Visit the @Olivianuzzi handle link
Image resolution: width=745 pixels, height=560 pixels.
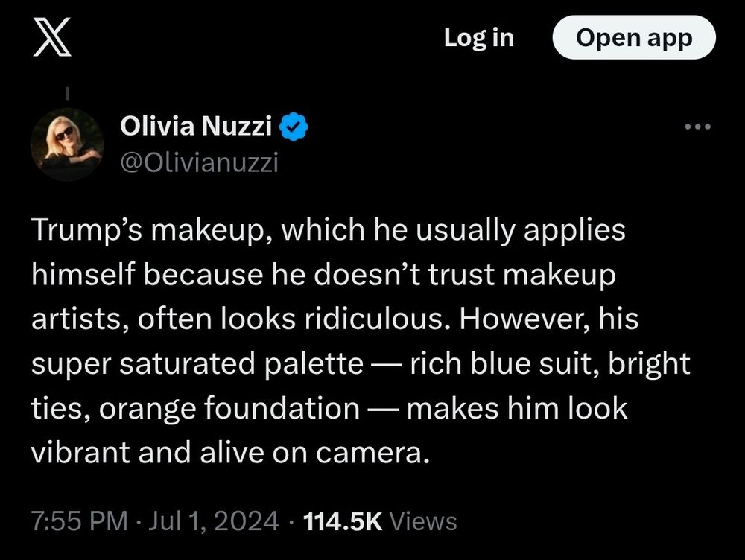(x=199, y=162)
